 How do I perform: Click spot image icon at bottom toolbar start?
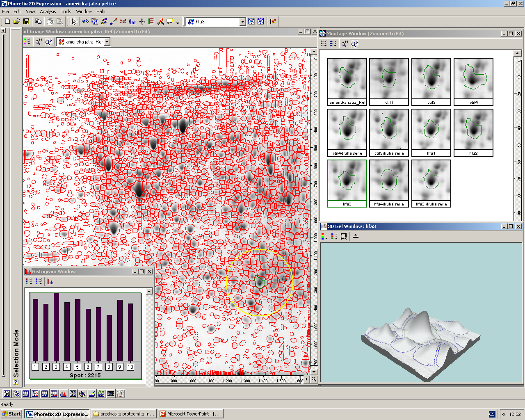pyautogui.click(x=7, y=394)
